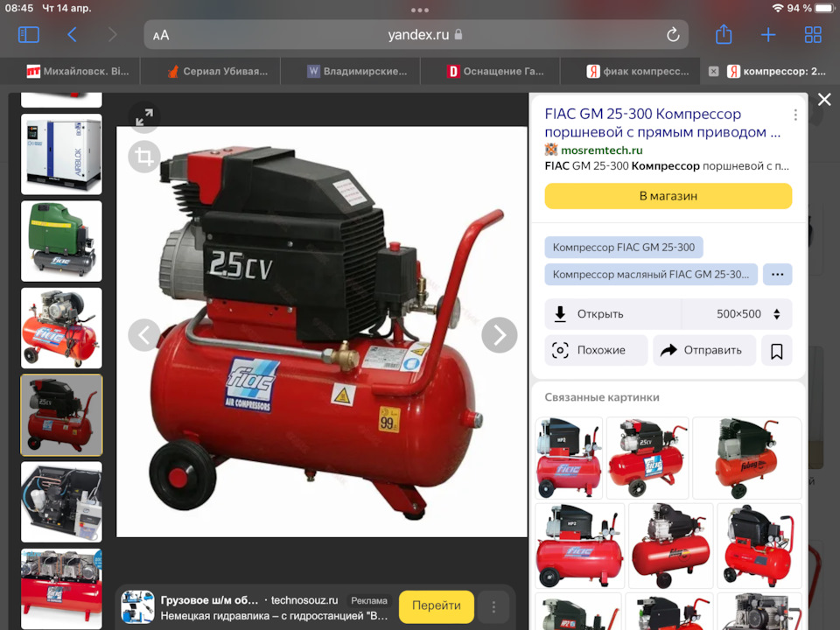Screen dimensions: 840x630
Task: Toggle the Safari sidebar panel
Action: [28, 35]
